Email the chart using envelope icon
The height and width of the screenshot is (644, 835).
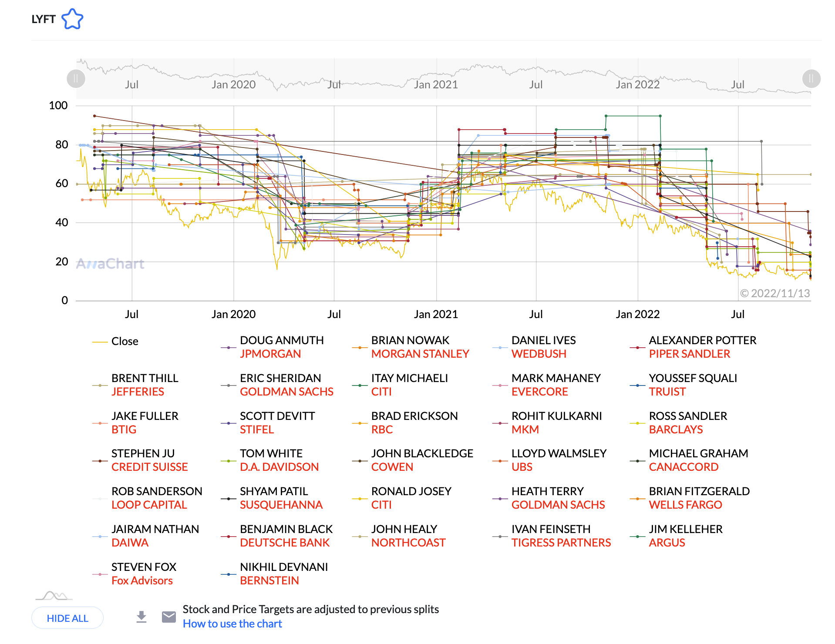pyautogui.click(x=168, y=617)
